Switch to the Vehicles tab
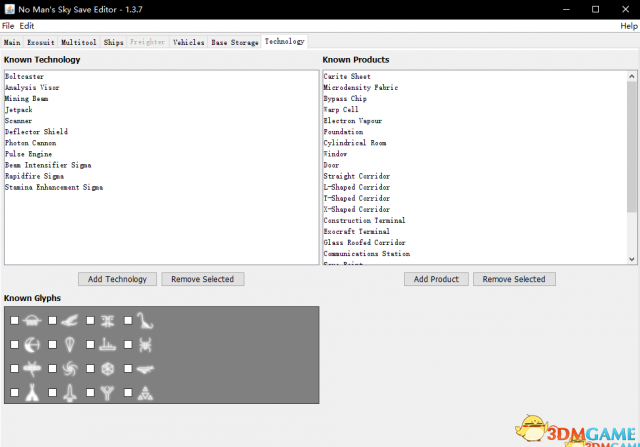640x447 pixels. pos(189,42)
